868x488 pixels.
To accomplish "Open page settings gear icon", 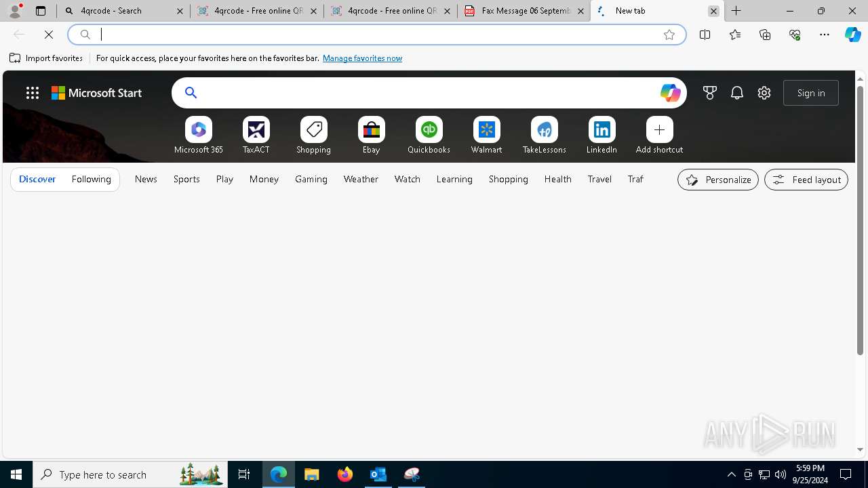I will 764,93.
